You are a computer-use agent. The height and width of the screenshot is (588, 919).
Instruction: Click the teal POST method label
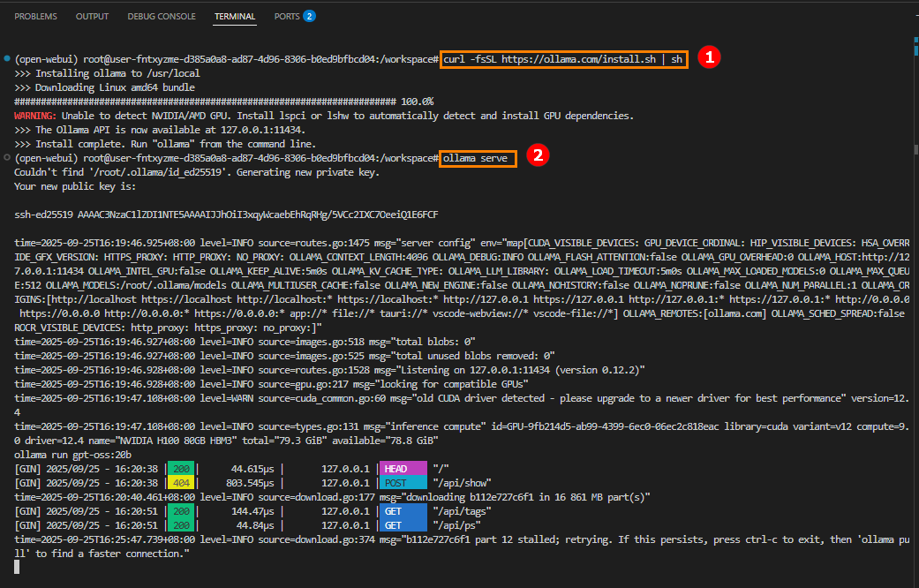tap(402, 483)
